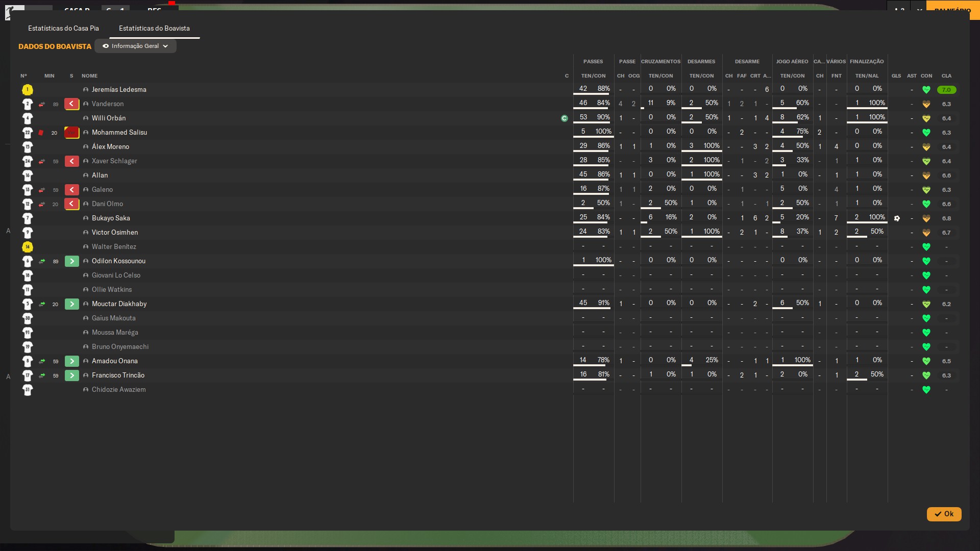Click the DADOS DO BOAVISTA heading
980x551 pixels.
[55, 46]
